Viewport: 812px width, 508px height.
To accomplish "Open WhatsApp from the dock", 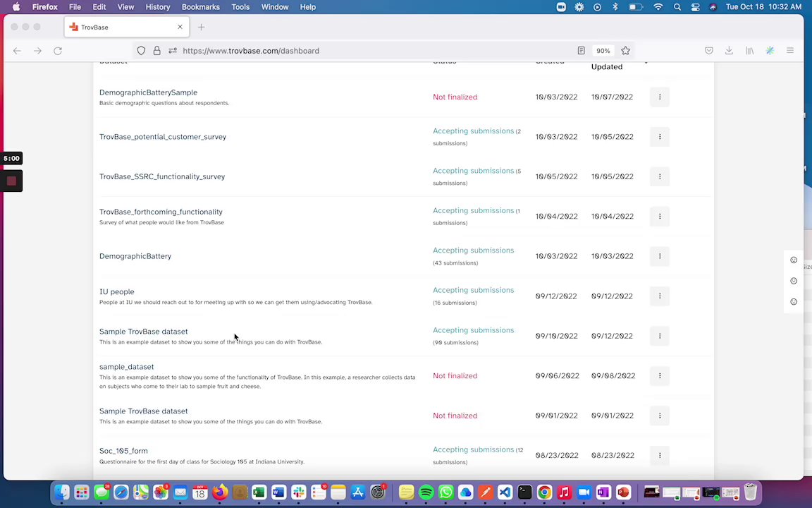I will (x=446, y=492).
